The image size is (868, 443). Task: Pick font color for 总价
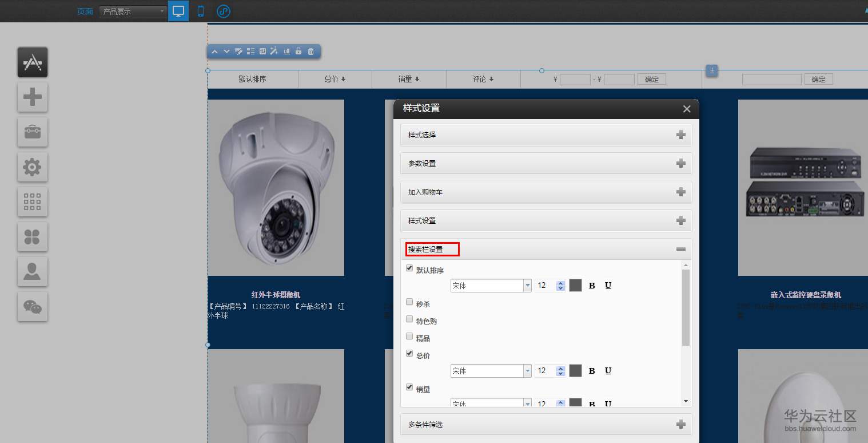[575, 371]
